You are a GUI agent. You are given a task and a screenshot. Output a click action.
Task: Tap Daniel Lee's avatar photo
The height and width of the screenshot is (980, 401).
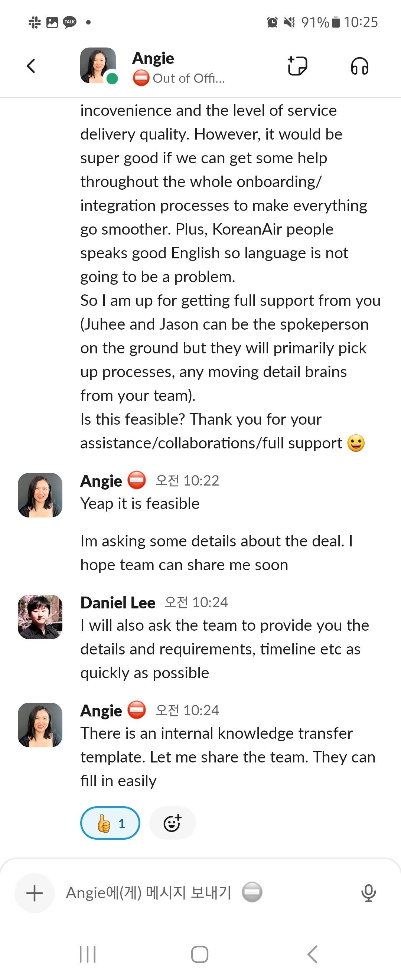pos(40,617)
